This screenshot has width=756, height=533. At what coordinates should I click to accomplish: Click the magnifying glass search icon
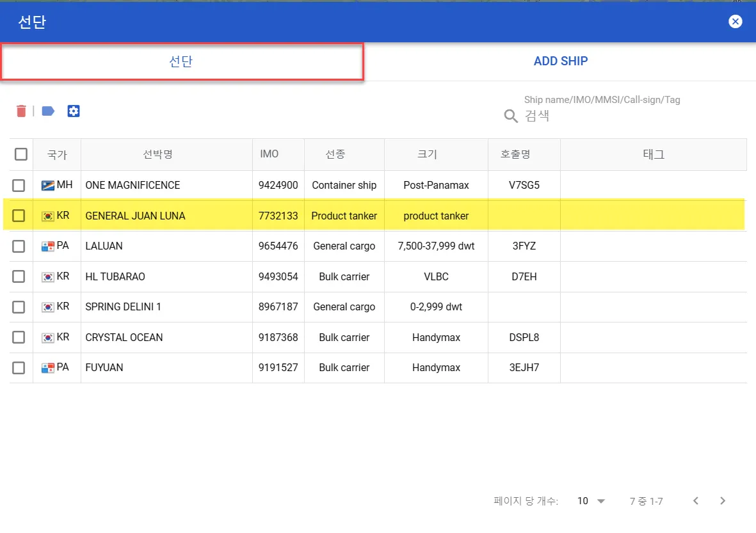511,116
